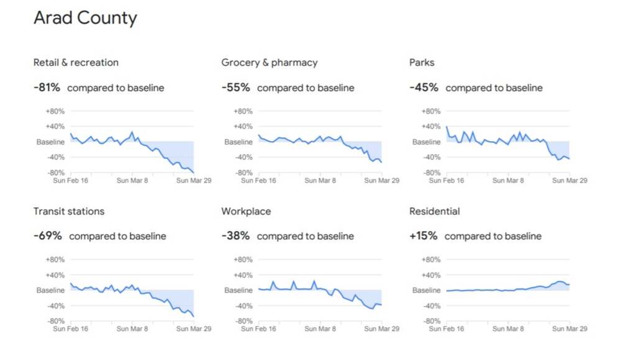Open the Residential trend line chart
Viewport: 636px width, 364px height.
507,291
